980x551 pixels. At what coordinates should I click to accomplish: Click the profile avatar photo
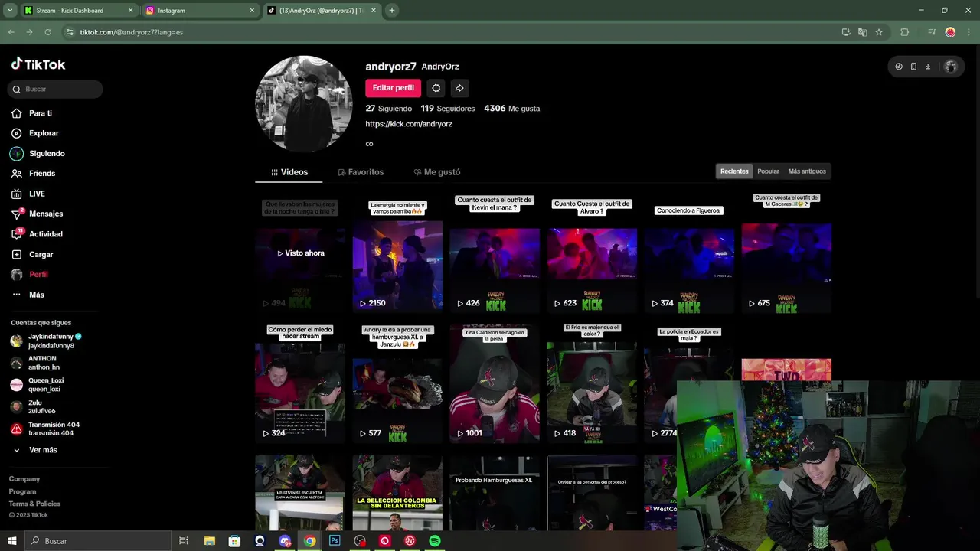pyautogui.click(x=303, y=103)
